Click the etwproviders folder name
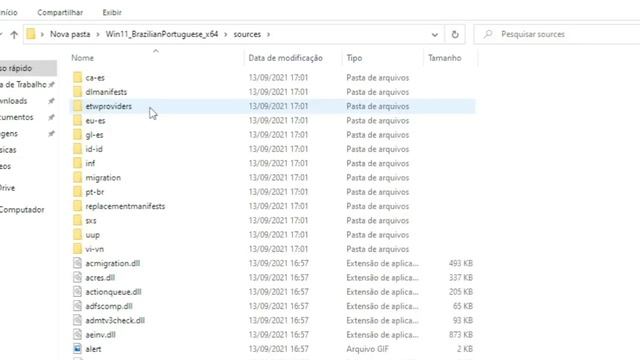The width and height of the screenshot is (640, 360). pyautogui.click(x=109, y=106)
